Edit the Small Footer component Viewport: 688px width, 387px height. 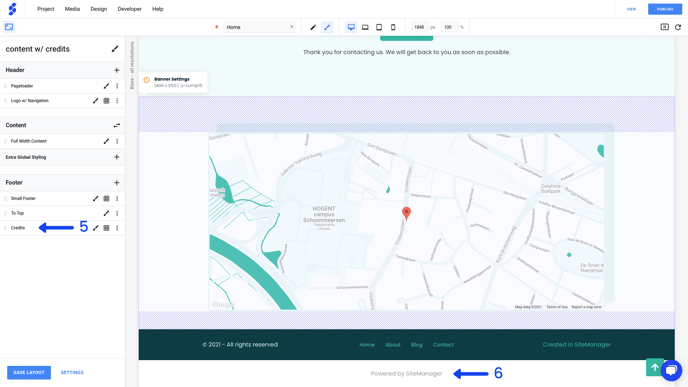(96, 198)
